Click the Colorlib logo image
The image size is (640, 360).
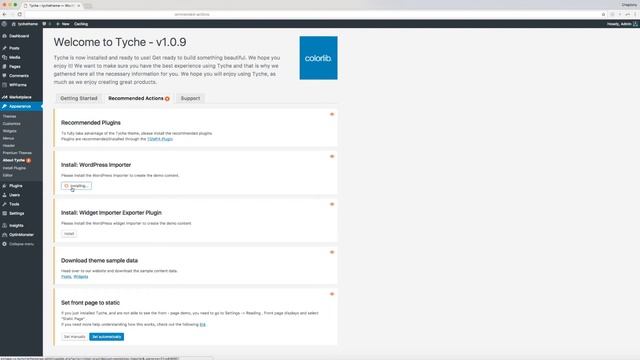[318, 58]
